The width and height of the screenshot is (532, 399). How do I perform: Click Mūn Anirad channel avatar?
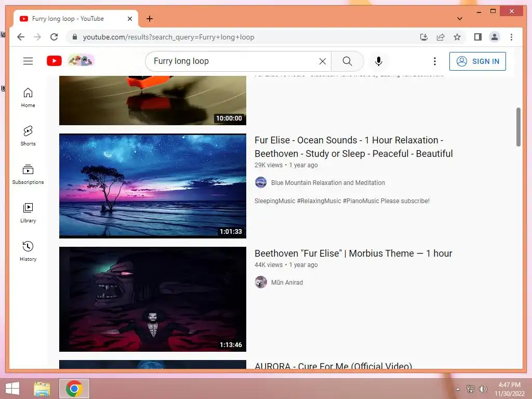tap(261, 282)
